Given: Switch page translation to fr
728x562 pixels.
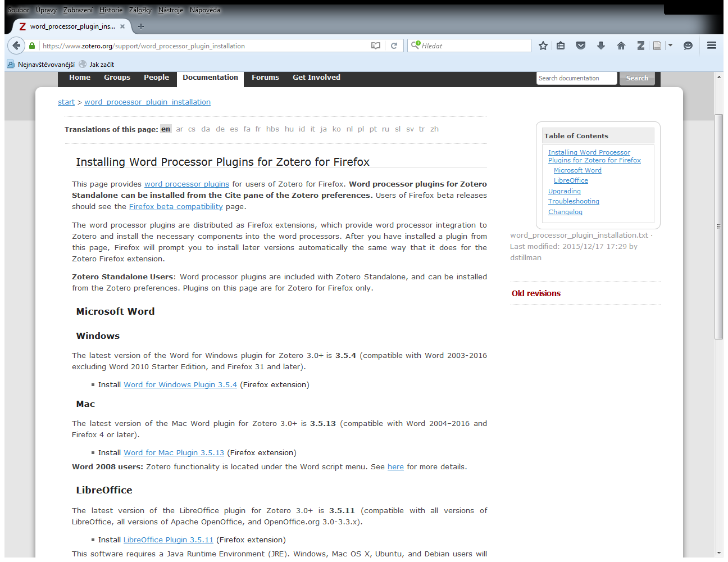Looking at the screenshot, I should (258, 129).
